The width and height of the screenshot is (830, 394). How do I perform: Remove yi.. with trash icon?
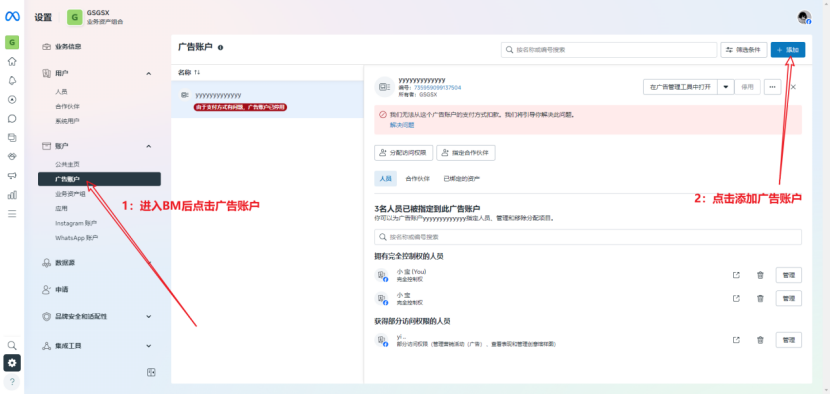coord(760,340)
